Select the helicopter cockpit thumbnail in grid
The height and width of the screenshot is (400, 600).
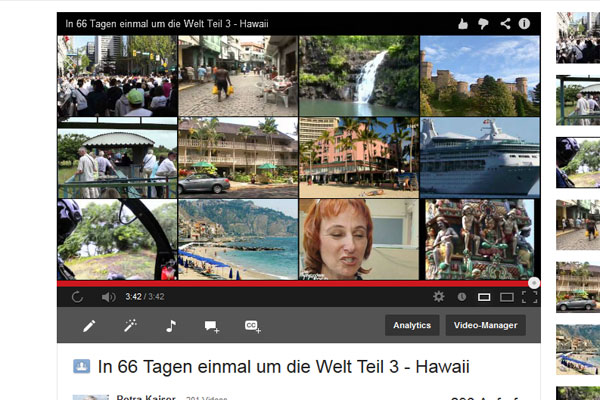tap(117, 239)
